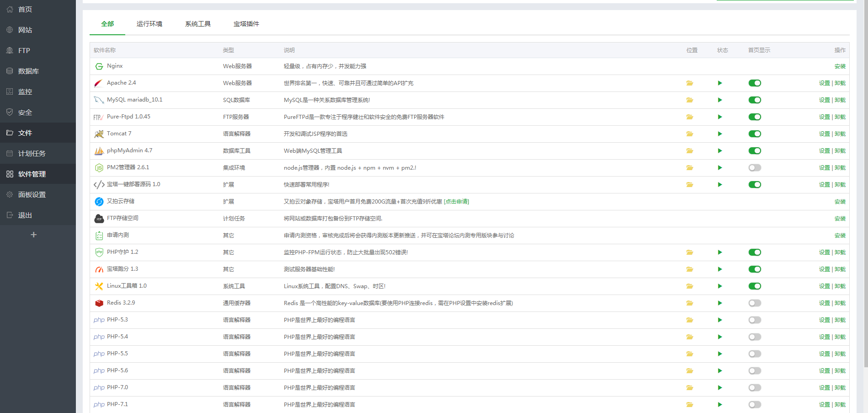868x413 pixels.
Task: Open the 安全 security section
Action: point(38,112)
